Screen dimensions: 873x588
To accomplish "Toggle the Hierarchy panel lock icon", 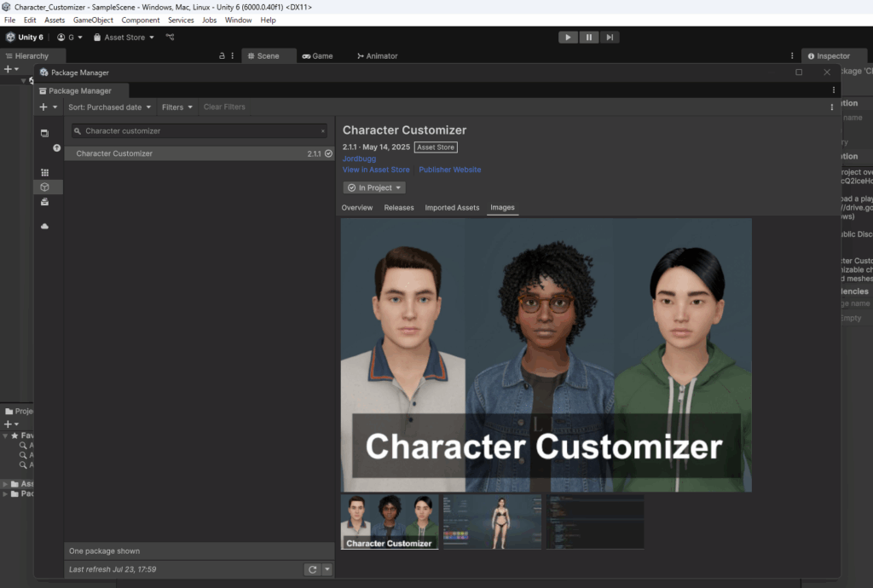I will pyautogui.click(x=222, y=55).
